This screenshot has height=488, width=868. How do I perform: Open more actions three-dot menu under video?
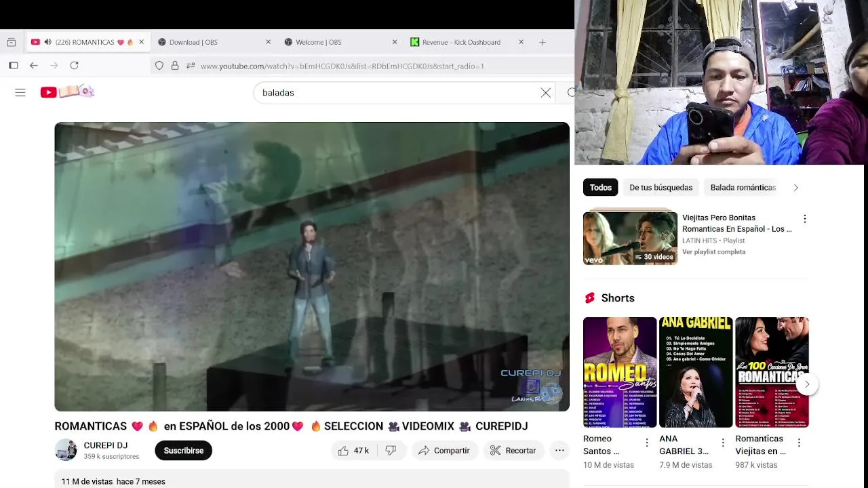[x=559, y=451]
